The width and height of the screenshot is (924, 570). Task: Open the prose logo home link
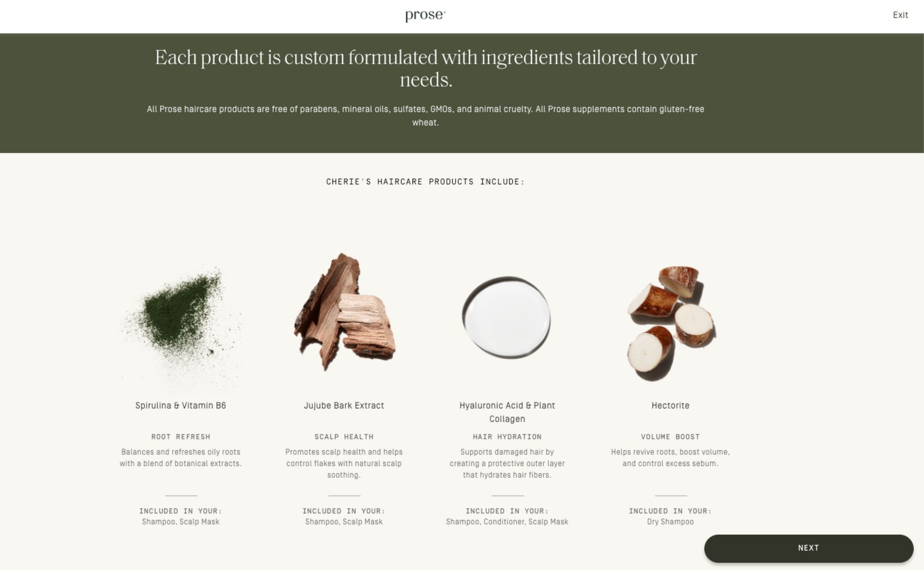pyautogui.click(x=425, y=16)
